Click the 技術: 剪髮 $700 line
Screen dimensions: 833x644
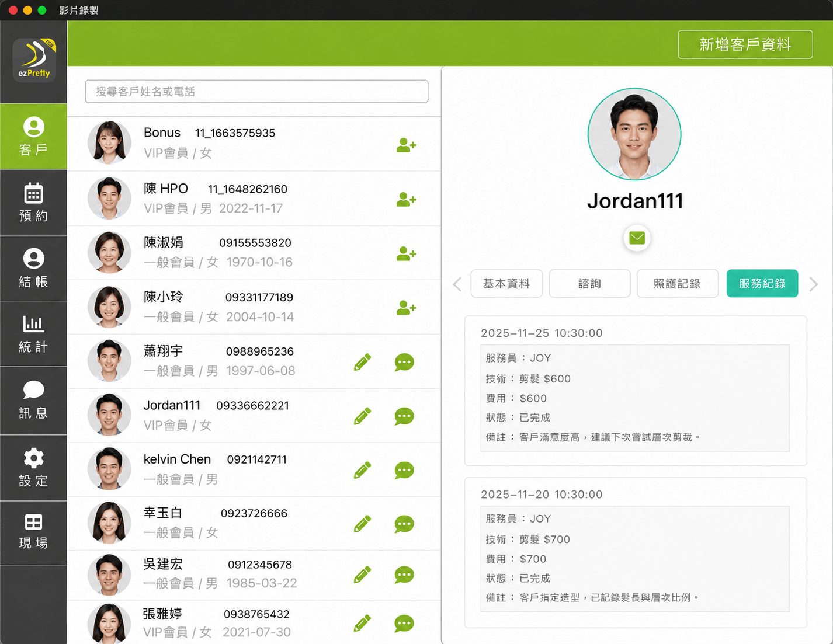click(x=528, y=539)
